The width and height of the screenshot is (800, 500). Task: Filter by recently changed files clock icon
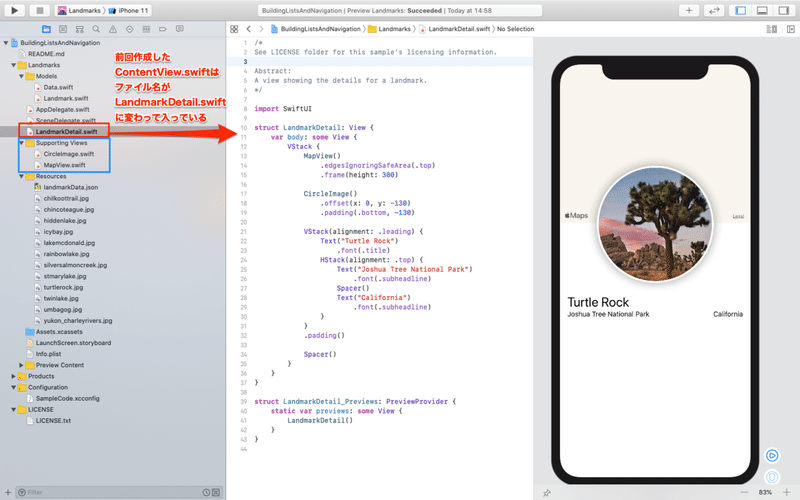206,492
